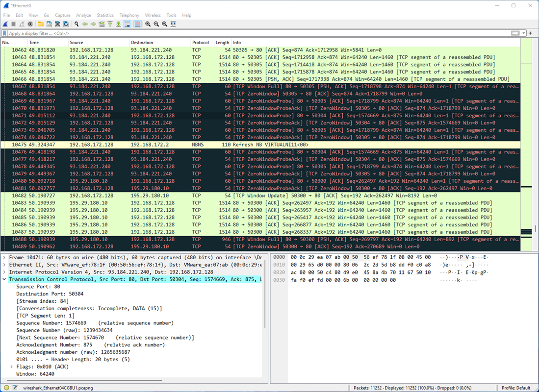Jump to first packet icon
The width and height of the screenshot is (539, 392).
(110, 24)
